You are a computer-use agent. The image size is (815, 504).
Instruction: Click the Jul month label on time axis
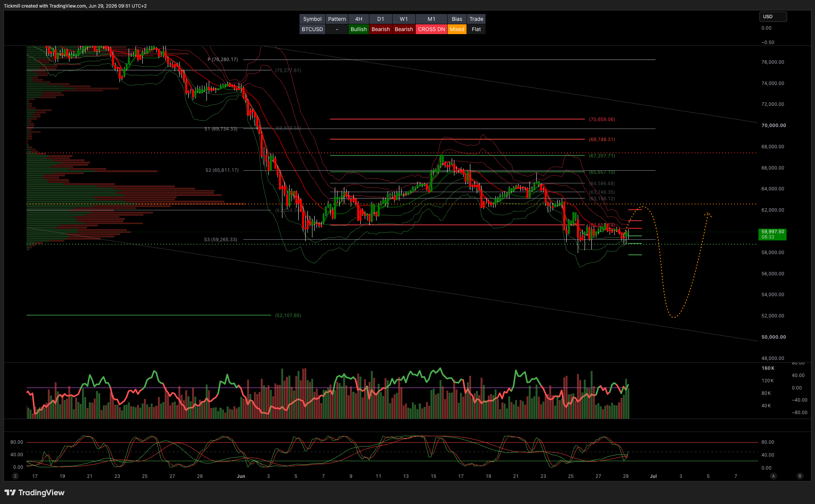(653, 476)
